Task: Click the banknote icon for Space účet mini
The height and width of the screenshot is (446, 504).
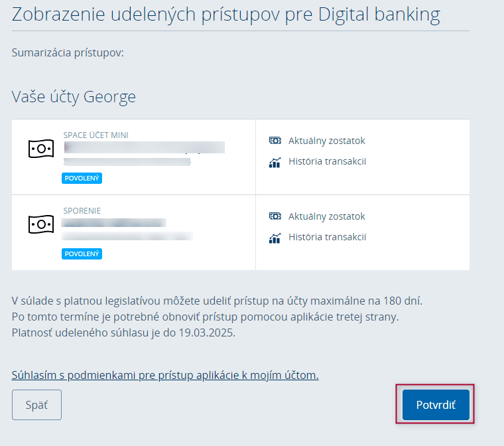Action: [x=40, y=149]
